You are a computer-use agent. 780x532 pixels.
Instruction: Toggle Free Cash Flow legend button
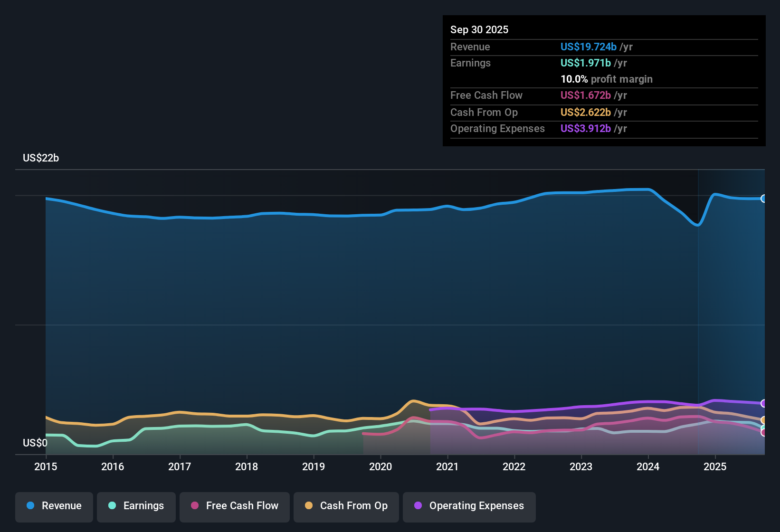[x=235, y=506]
